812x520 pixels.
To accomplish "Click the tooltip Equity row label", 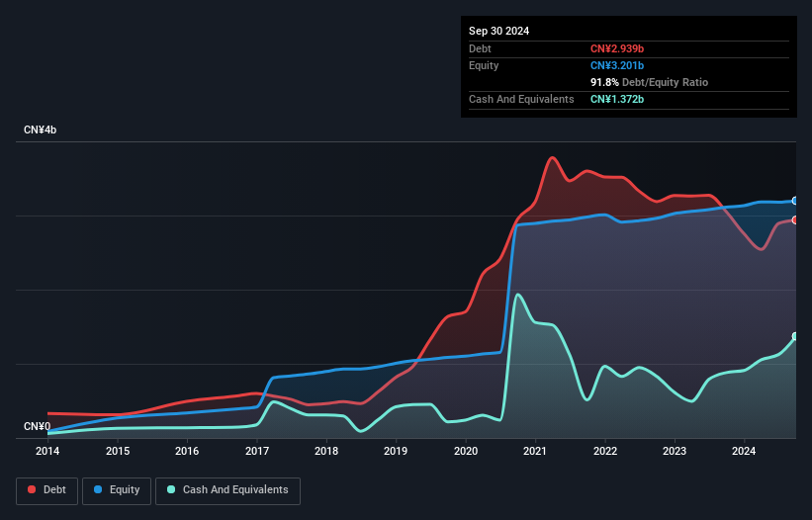I will click(x=484, y=65).
